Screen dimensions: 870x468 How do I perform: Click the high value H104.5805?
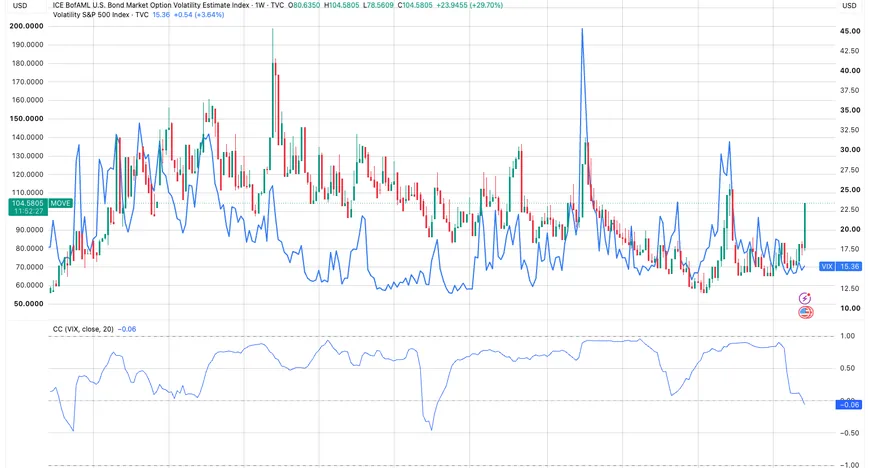(x=342, y=5)
